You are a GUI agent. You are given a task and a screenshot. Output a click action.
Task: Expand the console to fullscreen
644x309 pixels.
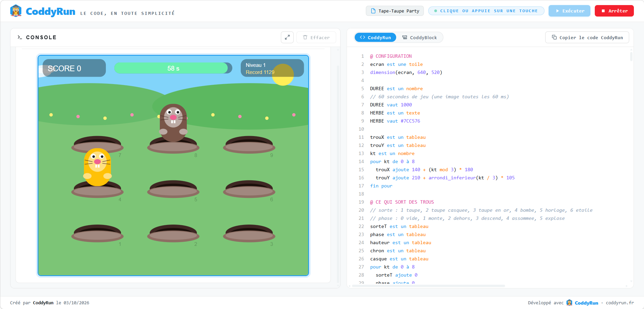(x=287, y=37)
